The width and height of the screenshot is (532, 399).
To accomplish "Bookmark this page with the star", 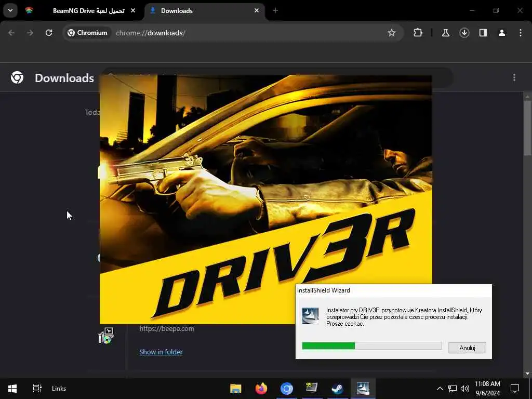I will [392, 33].
